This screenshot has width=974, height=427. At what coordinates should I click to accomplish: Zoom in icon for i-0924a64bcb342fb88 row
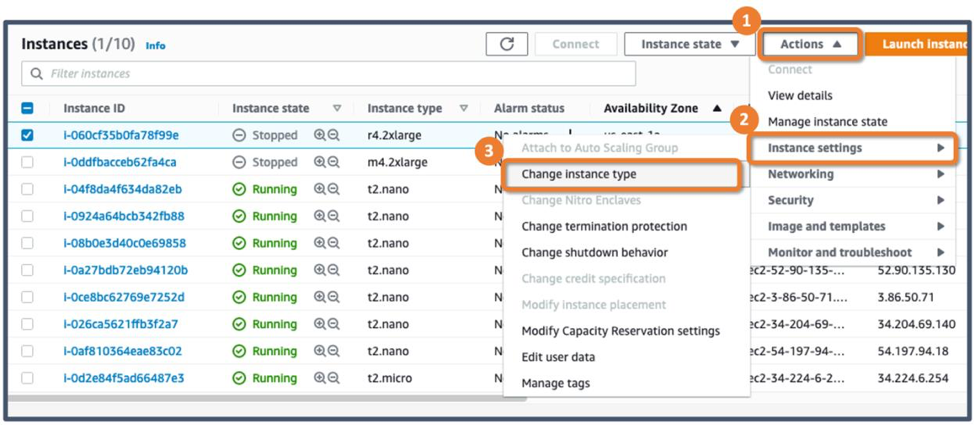click(x=320, y=216)
